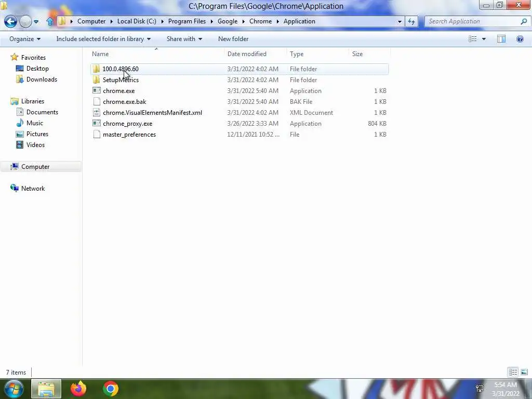Open Downloads in the navigation pane
Screen dimensions: 532x399
[42, 79]
